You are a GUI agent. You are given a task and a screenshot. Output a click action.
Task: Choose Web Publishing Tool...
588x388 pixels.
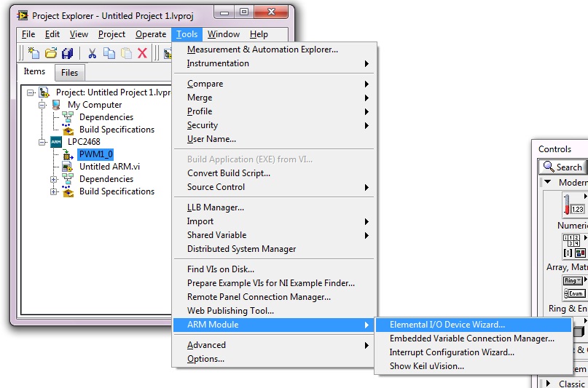[275, 311]
